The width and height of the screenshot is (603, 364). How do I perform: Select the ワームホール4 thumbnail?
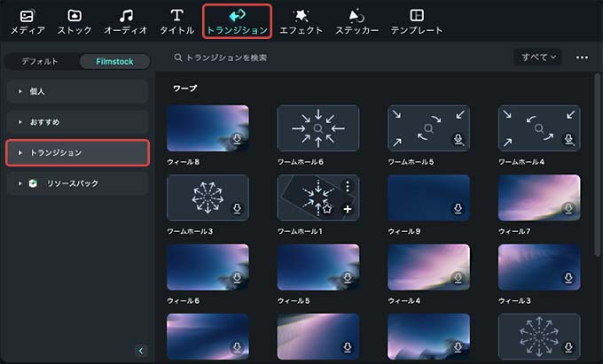539,128
